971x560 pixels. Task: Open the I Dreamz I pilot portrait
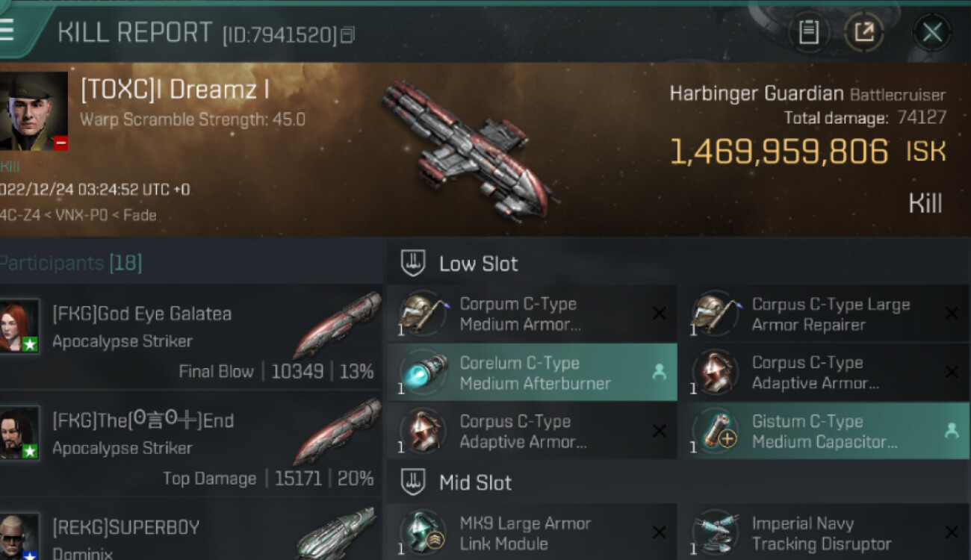coord(34,111)
